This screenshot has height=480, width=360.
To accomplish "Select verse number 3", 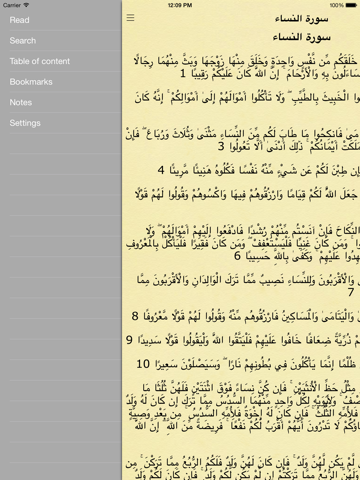I will pos(221,146).
